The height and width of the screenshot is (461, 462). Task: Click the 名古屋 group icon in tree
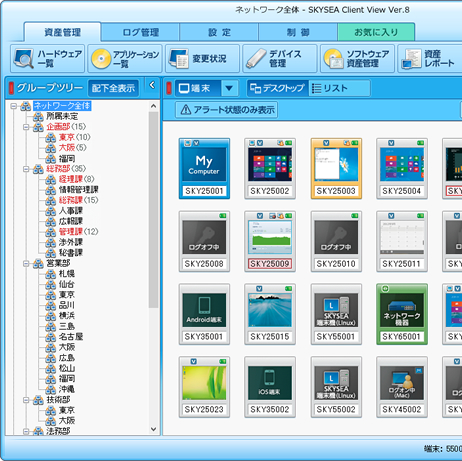(51, 337)
